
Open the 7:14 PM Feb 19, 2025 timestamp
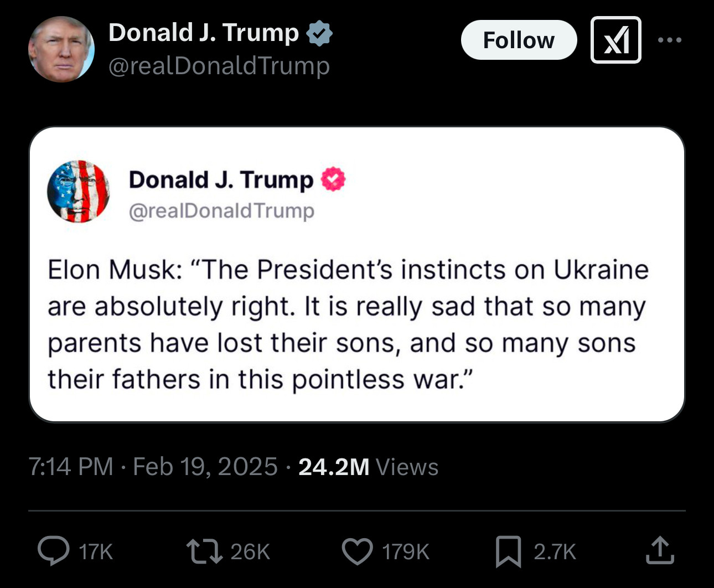[x=153, y=466]
